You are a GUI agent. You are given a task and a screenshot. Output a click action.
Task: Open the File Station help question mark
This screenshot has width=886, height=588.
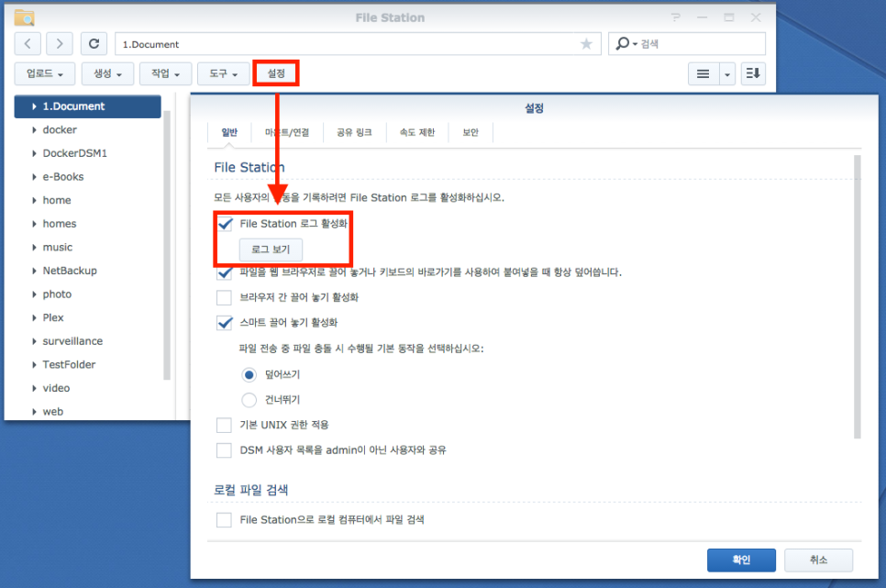coord(675,17)
